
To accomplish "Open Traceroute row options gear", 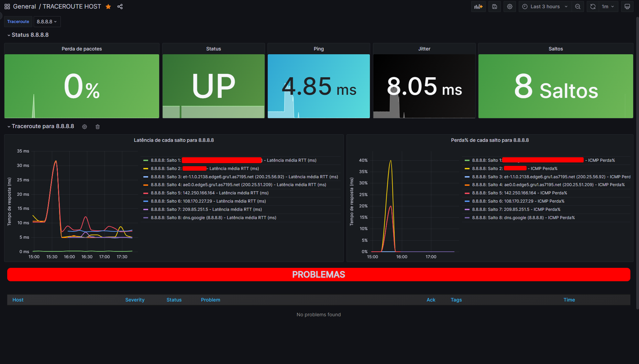I will click(x=85, y=127).
